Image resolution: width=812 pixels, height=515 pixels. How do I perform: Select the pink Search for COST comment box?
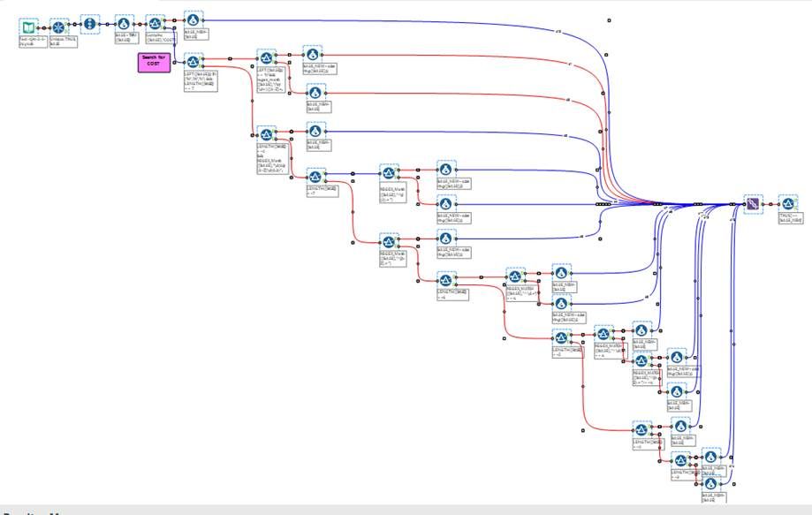pos(154,63)
